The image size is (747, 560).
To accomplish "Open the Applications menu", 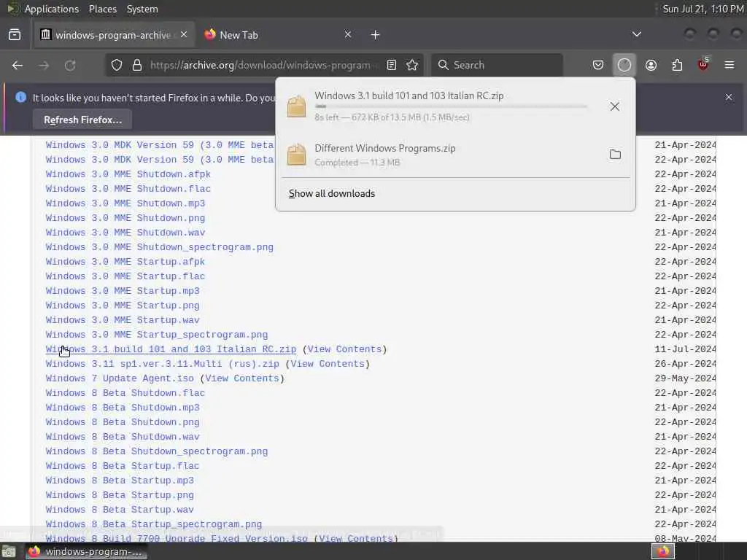I will pos(52,9).
